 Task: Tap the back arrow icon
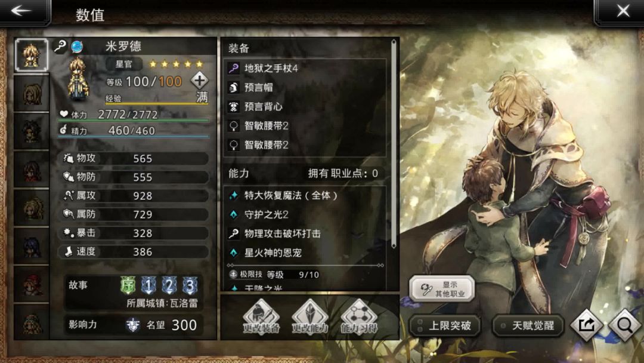tap(23, 11)
